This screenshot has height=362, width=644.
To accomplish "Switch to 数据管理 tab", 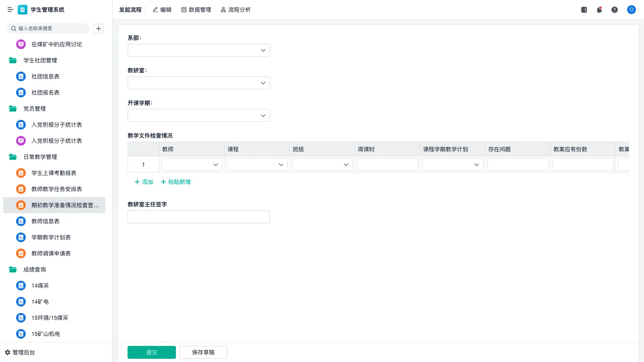I will pos(196,10).
